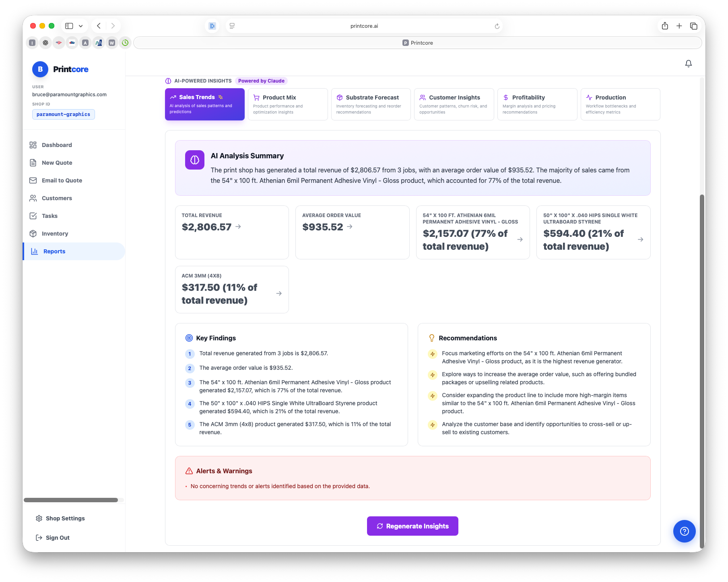Click the Sign Out icon

39,537
